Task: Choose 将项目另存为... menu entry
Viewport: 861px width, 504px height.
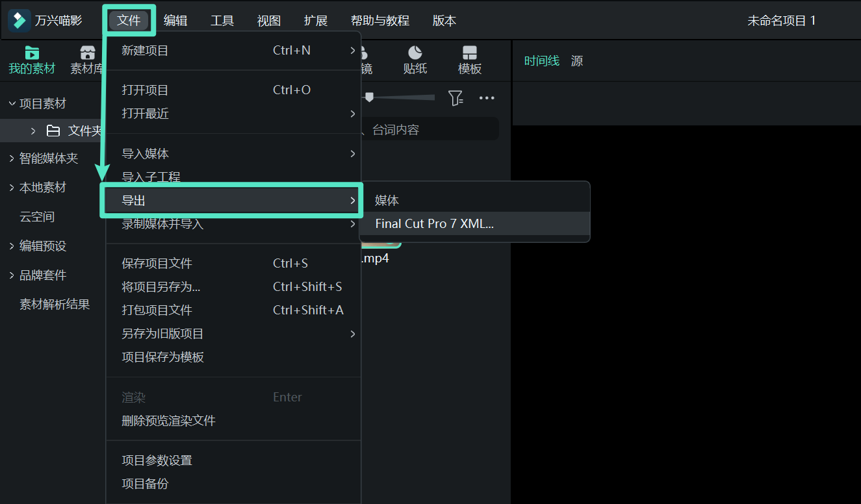Action: [x=233, y=286]
